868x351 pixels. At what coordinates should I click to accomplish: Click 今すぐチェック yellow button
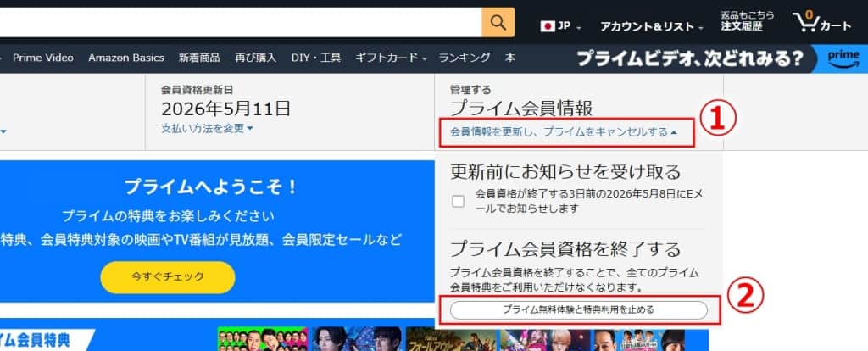tap(168, 277)
